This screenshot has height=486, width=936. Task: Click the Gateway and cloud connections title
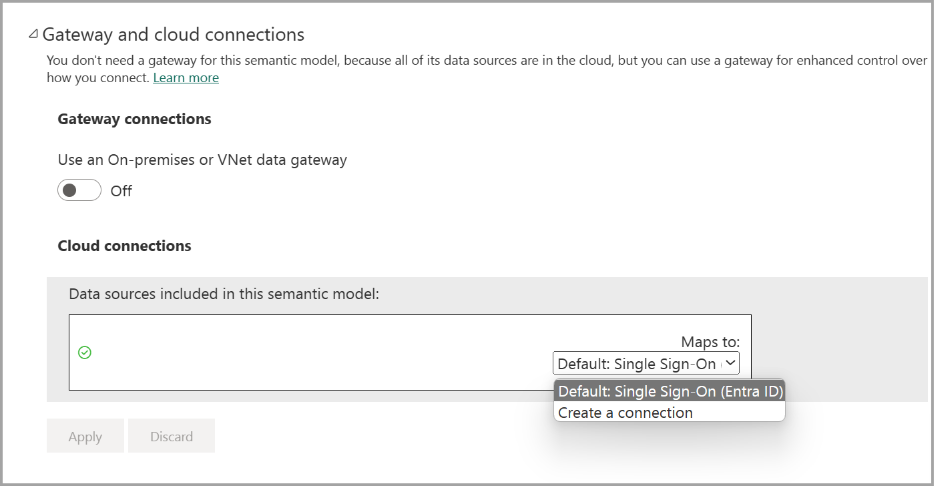[173, 35]
